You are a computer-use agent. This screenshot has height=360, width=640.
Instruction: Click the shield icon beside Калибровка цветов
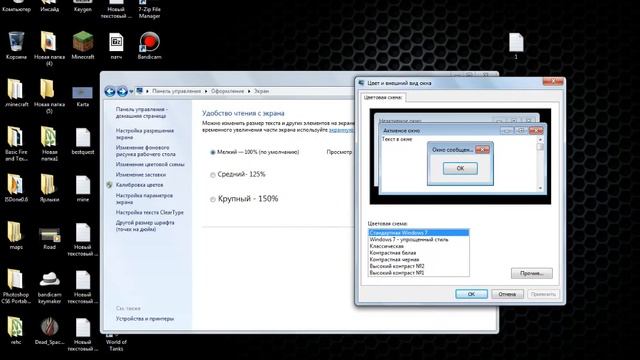pos(109,185)
